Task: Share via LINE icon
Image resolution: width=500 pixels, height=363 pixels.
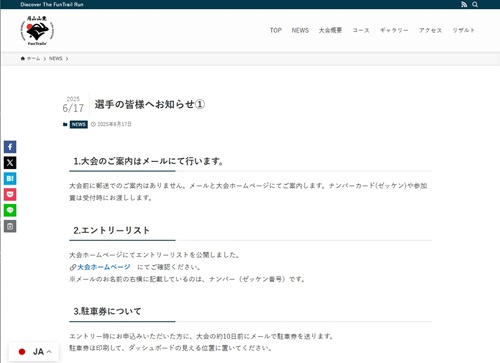Action: tap(10, 210)
